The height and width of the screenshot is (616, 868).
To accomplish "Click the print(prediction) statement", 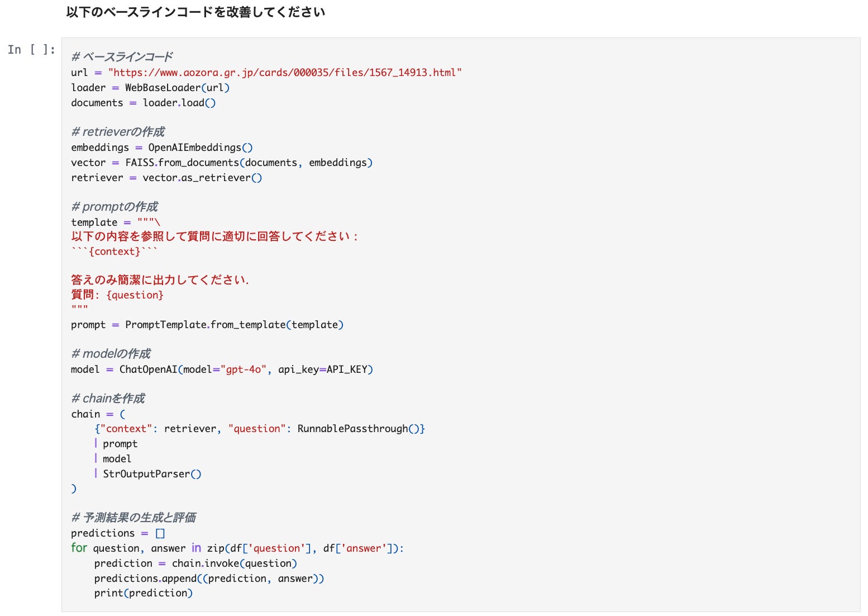I will pos(143,593).
